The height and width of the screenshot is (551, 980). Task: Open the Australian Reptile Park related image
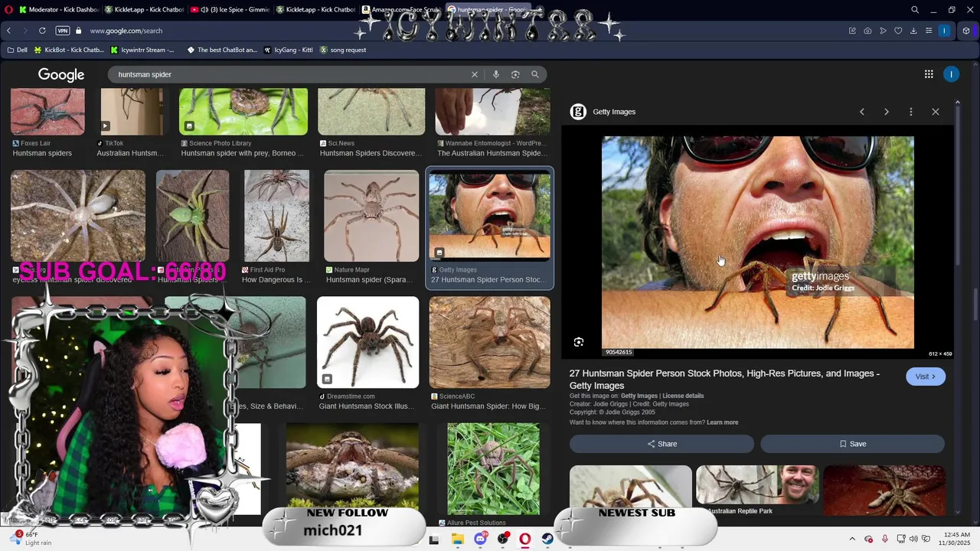(x=758, y=486)
